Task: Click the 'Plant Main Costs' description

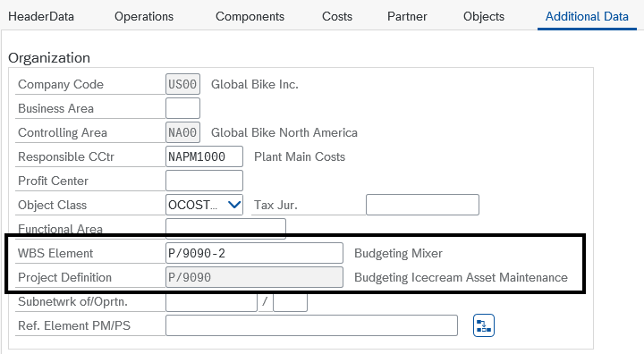Action: 300,156
